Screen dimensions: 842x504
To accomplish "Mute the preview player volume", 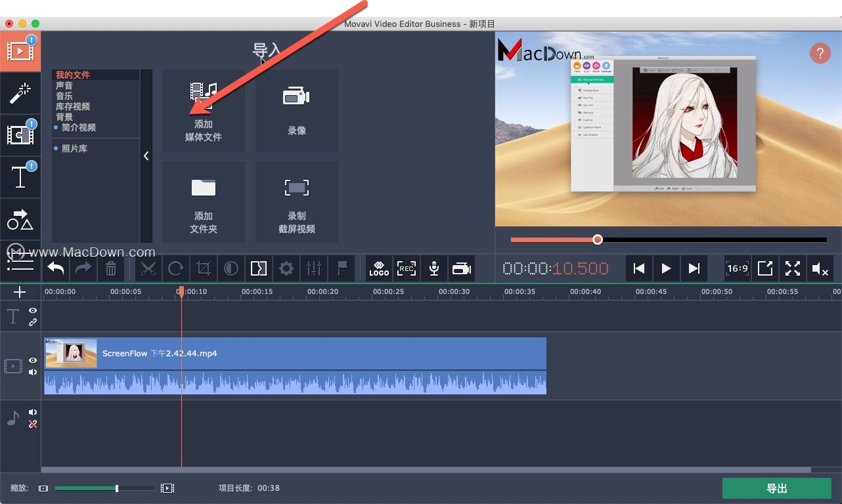I will click(x=820, y=268).
